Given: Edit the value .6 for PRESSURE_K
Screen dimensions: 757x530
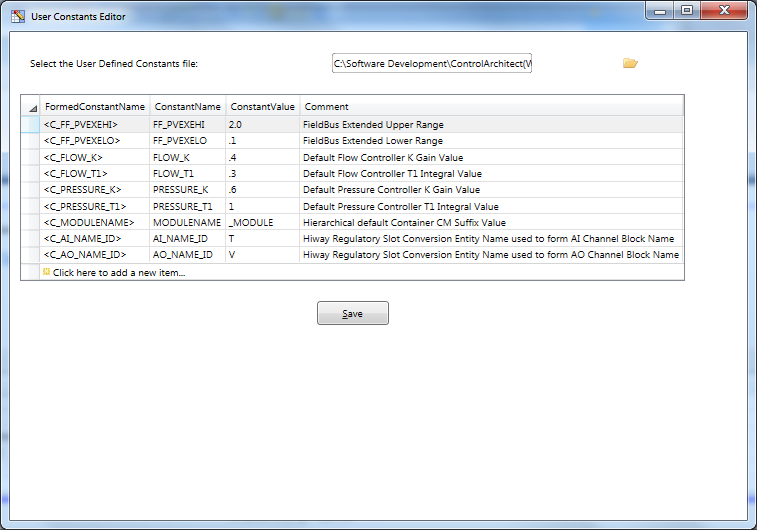Looking at the screenshot, I should 263,190.
